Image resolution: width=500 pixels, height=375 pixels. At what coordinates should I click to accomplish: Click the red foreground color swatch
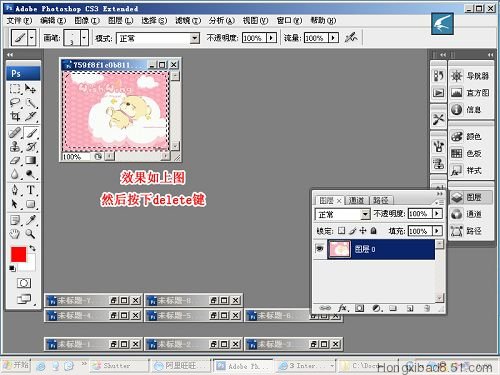(18, 254)
